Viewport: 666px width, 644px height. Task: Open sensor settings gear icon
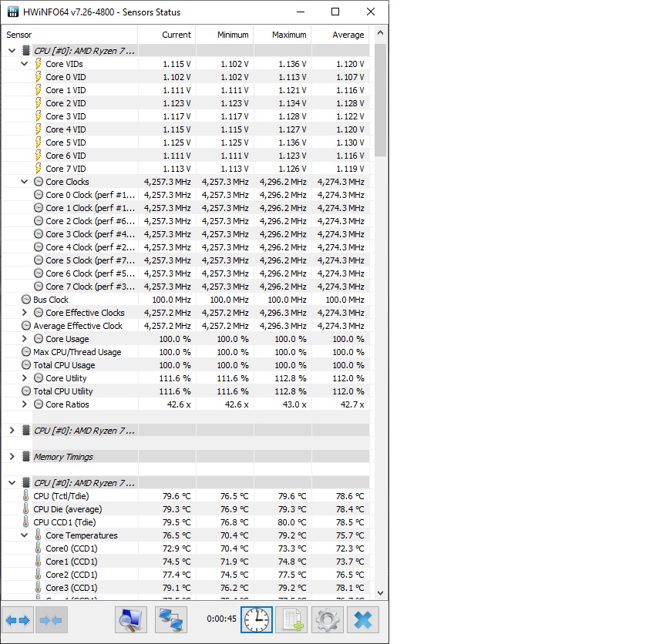tap(327, 620)
